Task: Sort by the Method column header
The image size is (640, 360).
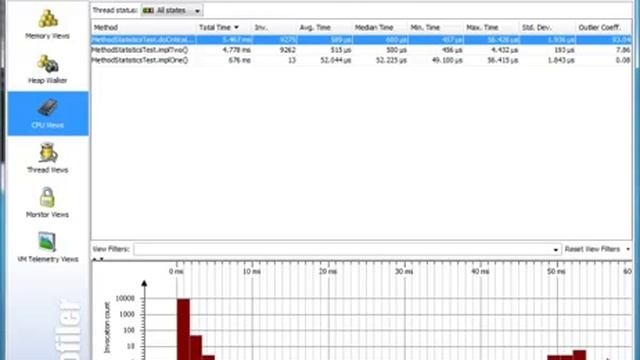Action: tap(143, 28)
